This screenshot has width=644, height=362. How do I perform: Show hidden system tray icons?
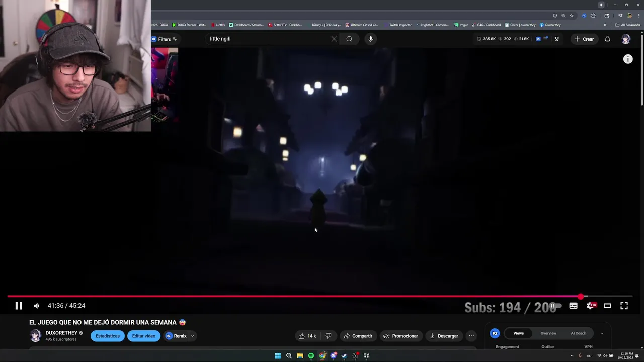[572, 356]
